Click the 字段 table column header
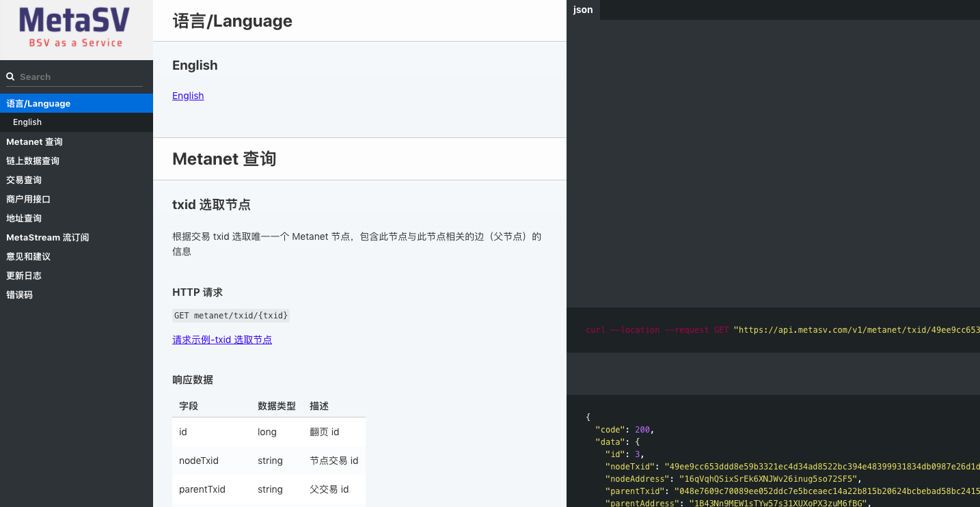This screenshot has height=507, width=980. coord(189,406)
